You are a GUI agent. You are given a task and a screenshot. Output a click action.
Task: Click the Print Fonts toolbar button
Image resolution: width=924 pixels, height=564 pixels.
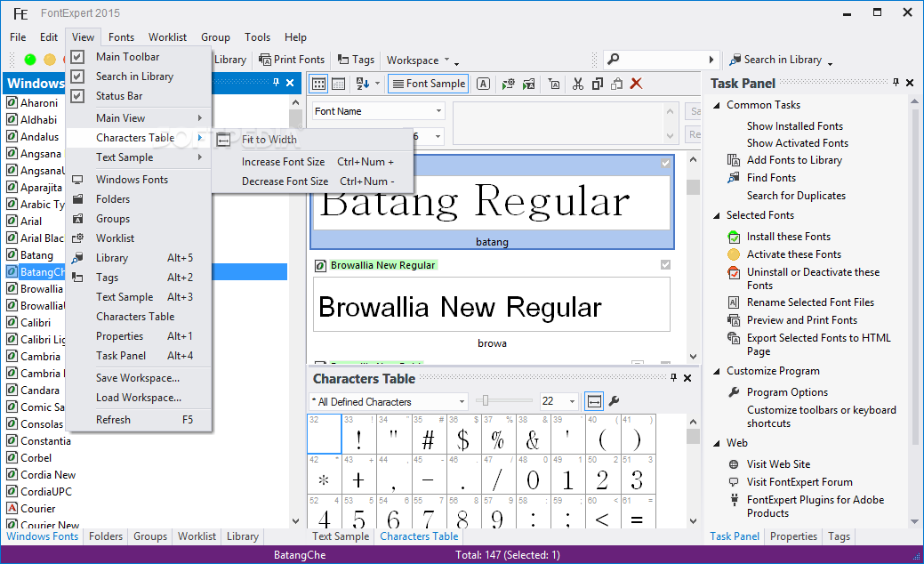coord(292,60)
